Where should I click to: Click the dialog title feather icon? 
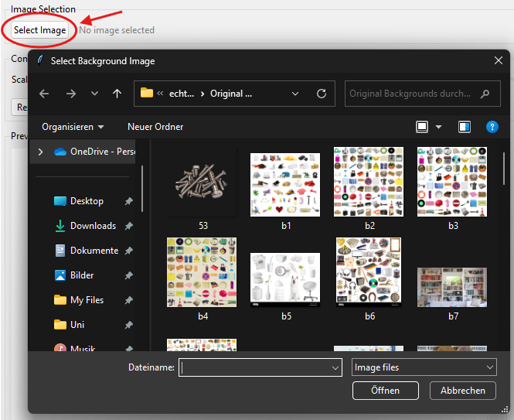[40, 60]
